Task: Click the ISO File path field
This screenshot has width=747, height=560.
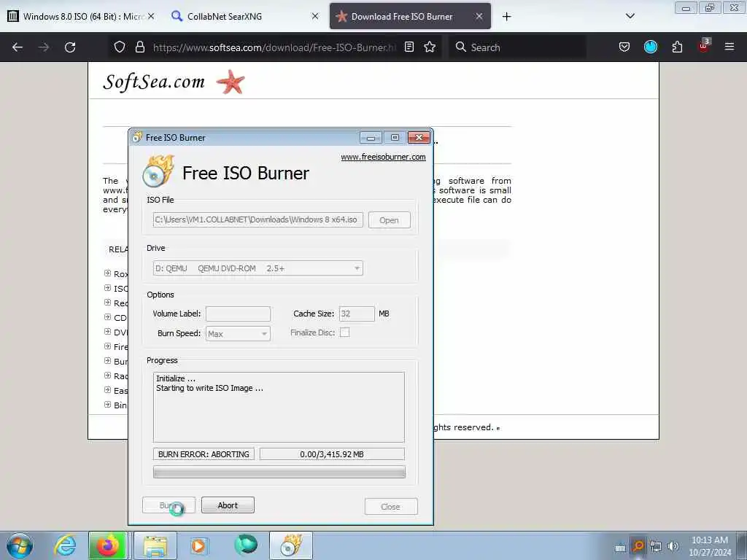Action: (258, 219)
